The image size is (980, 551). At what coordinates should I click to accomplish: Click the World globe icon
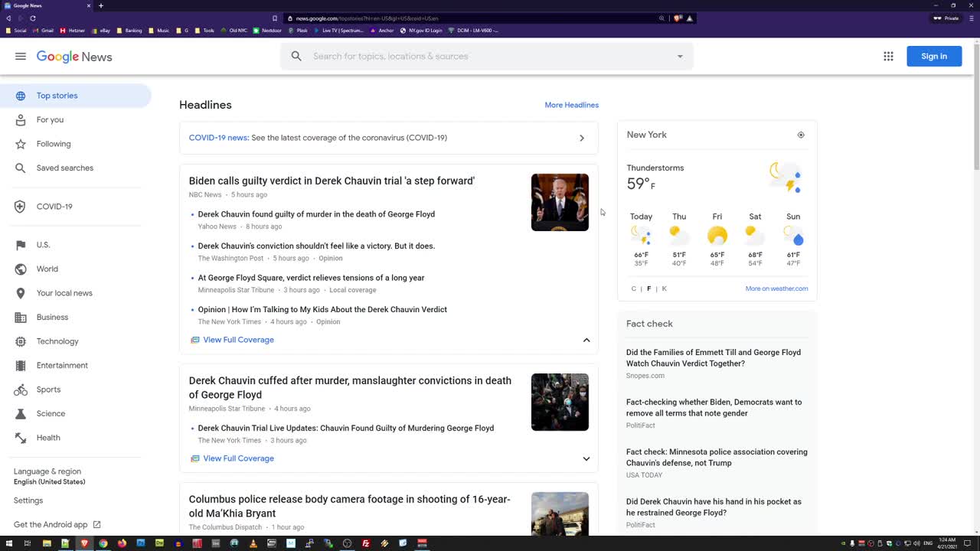tap(21, 269)
